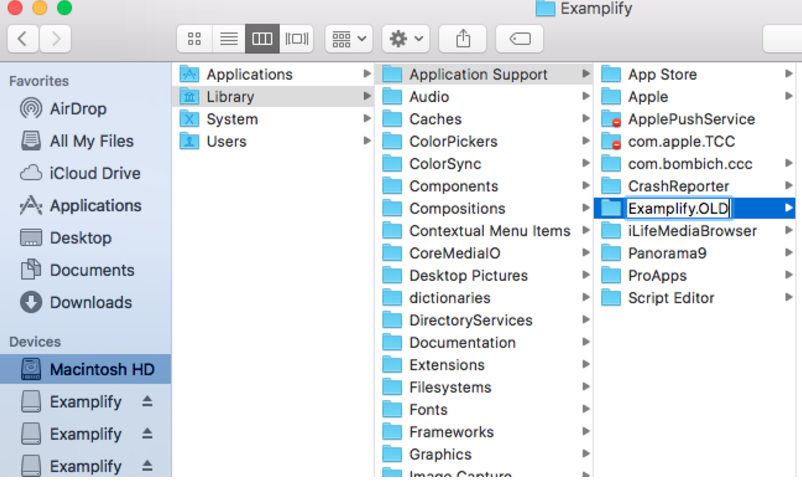This screenshot has width=802, height=500.
Task: Click the ColorPickers folder icon
Action: coord(392,142)
